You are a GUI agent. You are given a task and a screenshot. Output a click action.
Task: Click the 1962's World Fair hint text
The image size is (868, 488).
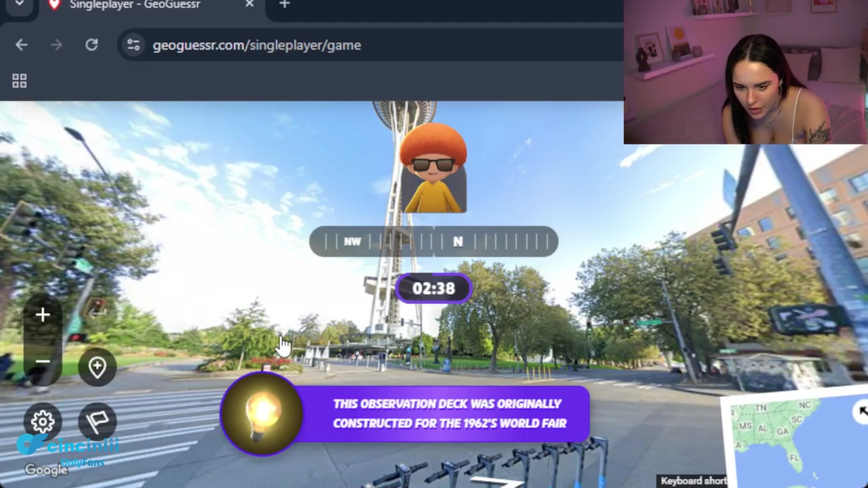(449, 413)
